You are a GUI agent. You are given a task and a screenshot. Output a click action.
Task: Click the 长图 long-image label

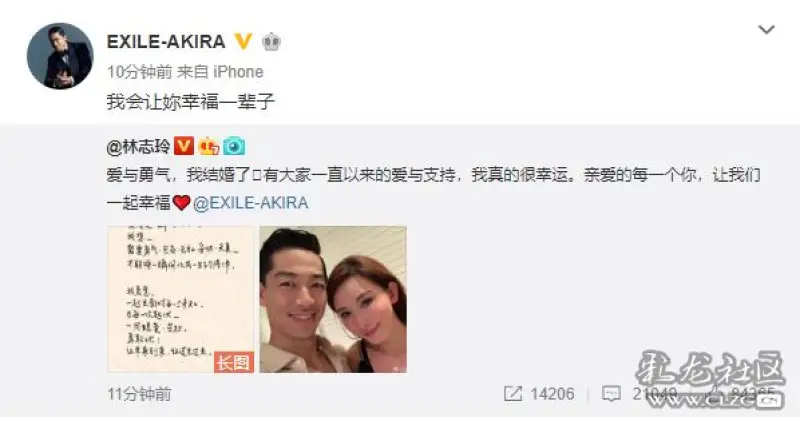click(234, 362)
